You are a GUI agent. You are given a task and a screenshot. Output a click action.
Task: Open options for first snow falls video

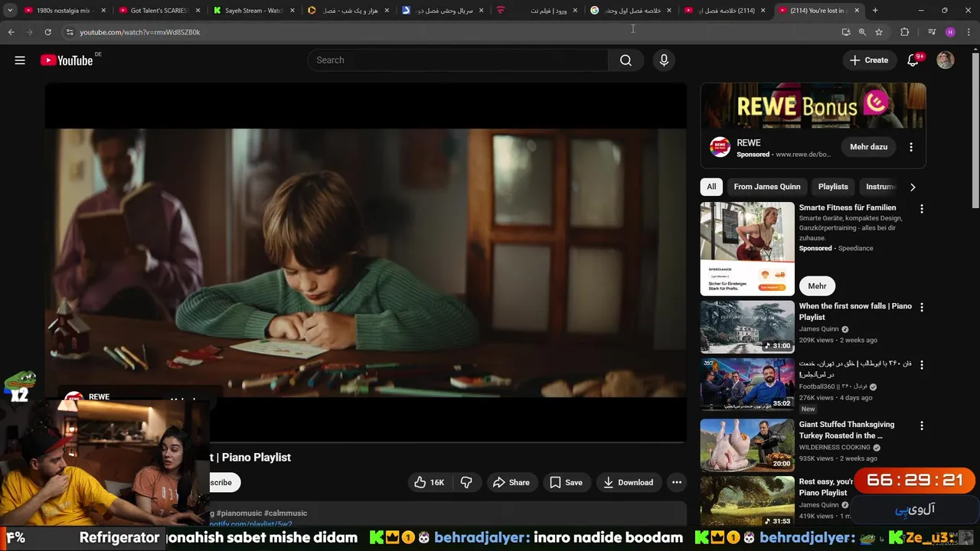pyautogui.click(x=922, y=307)
